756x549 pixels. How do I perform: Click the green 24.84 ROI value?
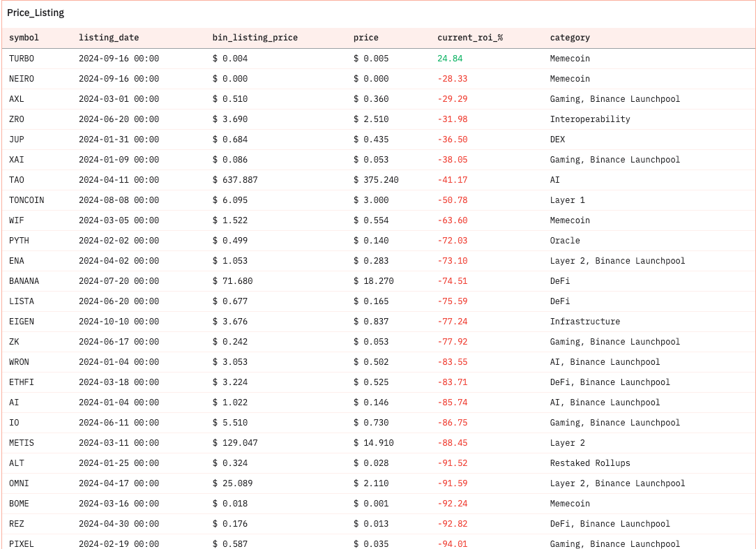(450, 59)
